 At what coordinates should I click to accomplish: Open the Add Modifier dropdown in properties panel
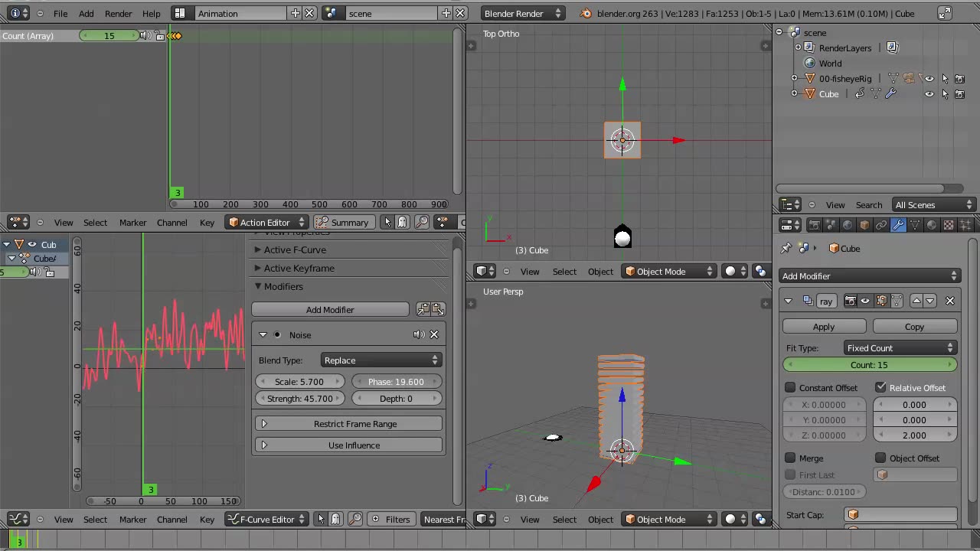pyautogui.click(x=870, y=275)
